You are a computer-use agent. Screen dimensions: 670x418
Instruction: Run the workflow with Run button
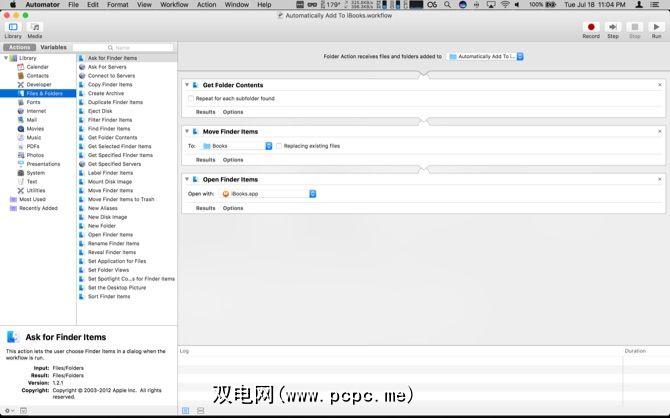point(656,27)
